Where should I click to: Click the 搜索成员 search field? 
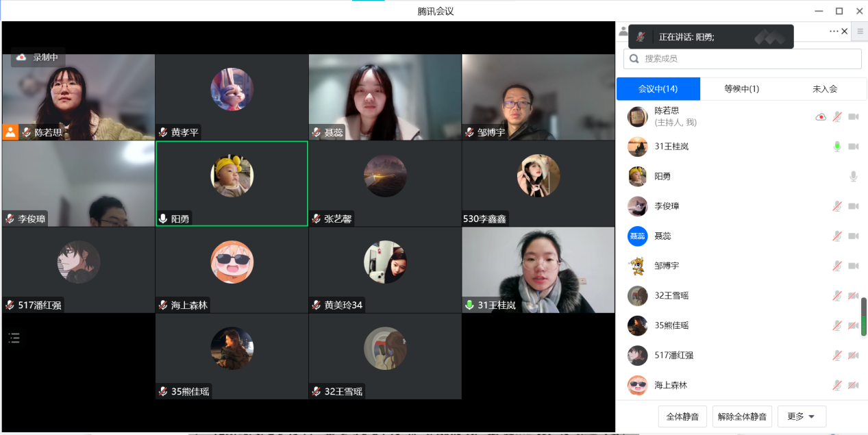pos(742,59)
